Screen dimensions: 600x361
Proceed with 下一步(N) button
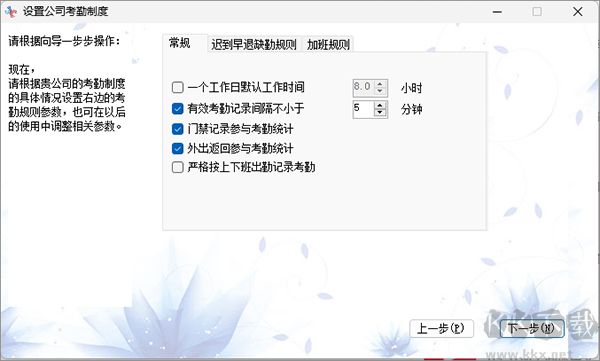click(532, 328)
